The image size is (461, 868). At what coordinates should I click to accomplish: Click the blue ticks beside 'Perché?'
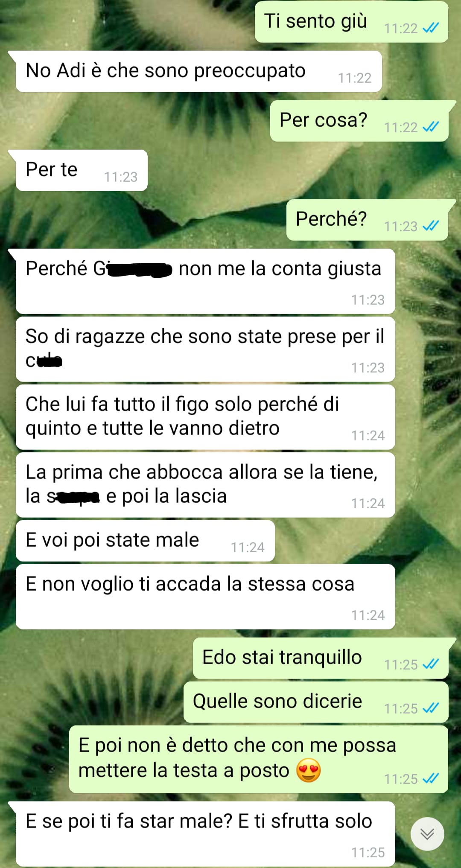430,226
